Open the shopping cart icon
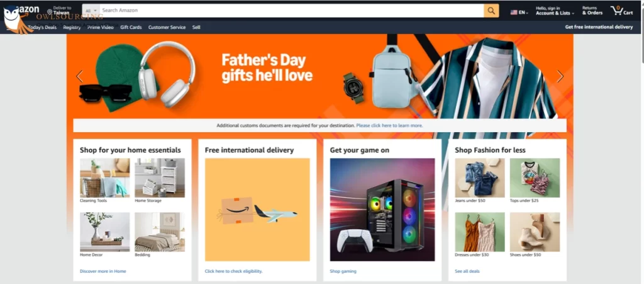The width and height of the screenshot is (644, 284). 622,11
